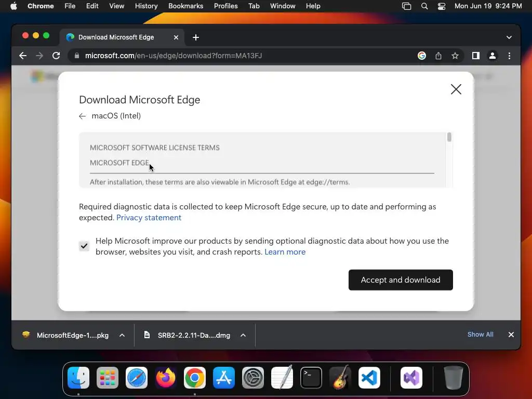The height and width of the screenshot is (399, 532).
Task: Close the downloads bar
Action: 511,335
